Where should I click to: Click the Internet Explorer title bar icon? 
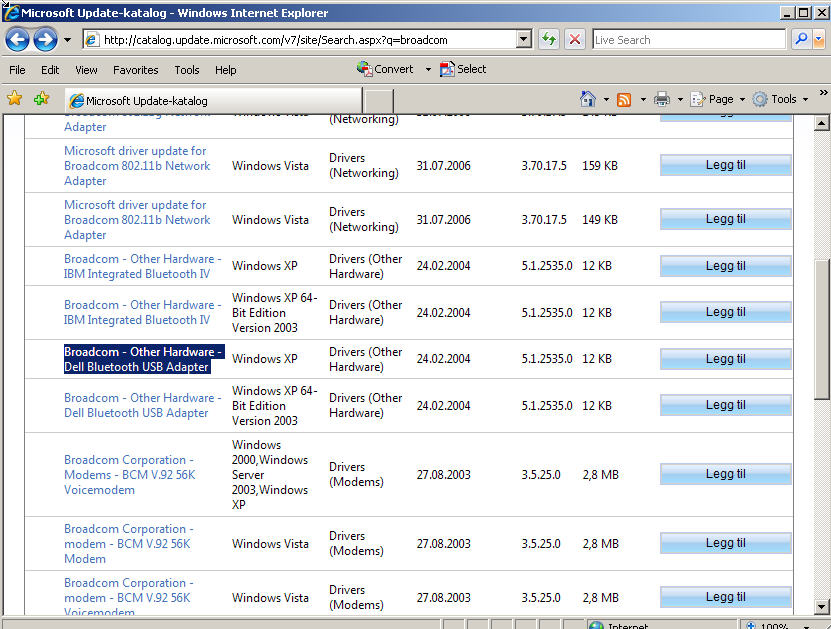[11, 12]
